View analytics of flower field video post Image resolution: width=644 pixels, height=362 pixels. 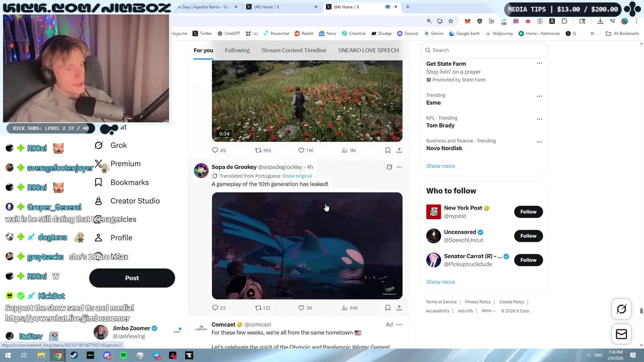[x=348, y=150]
